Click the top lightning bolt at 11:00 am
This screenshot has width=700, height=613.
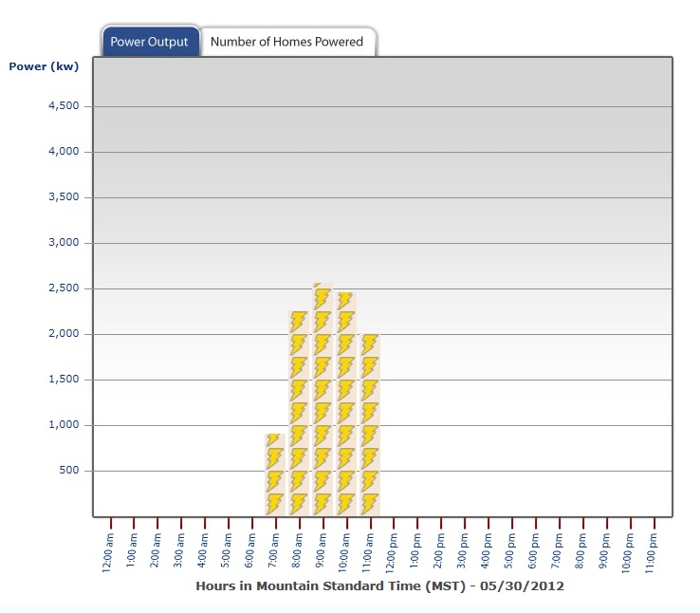click(370, 344)
